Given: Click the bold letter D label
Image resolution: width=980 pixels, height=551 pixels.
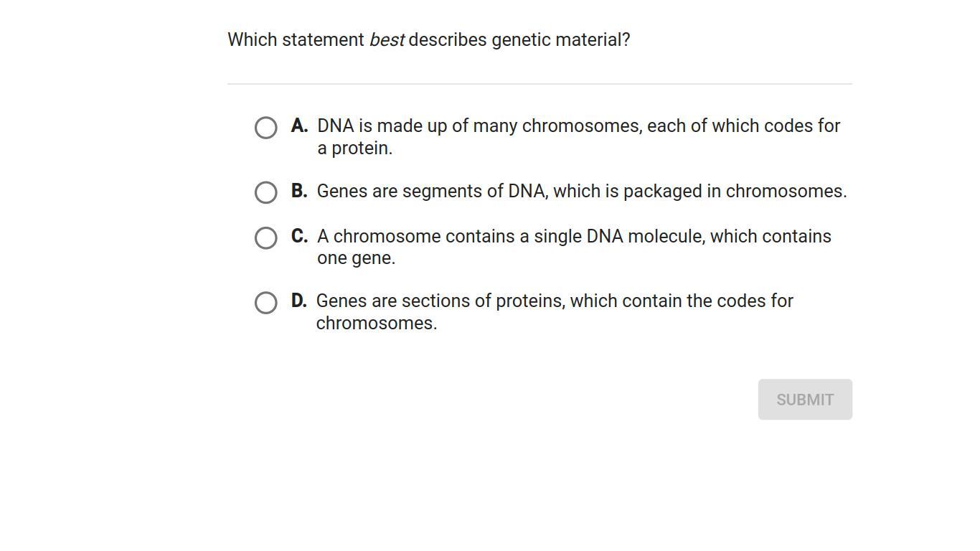Looking at the screenshot, I should 298,301.
